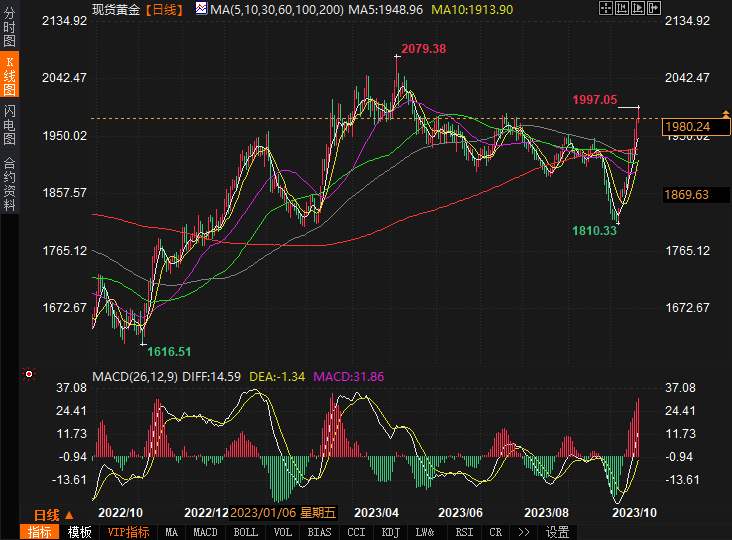Click the red gear icon above MACD panel
This screenshot has width=732, height=540.
[x=29, y=375]
